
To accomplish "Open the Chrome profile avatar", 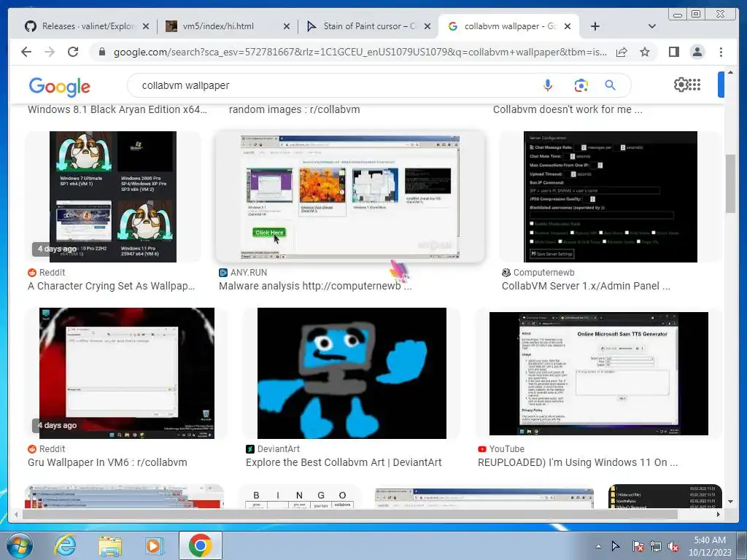I will (697, 52).
